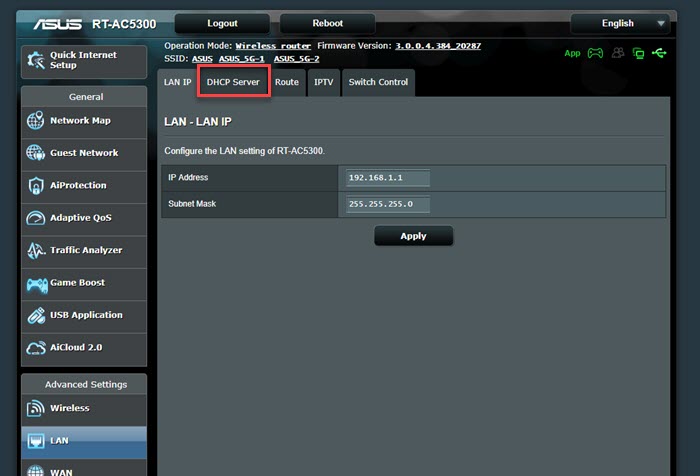Click the AiProtection shield icon
The height and width of the screenshot is (476, 700).
coord(36,185)
